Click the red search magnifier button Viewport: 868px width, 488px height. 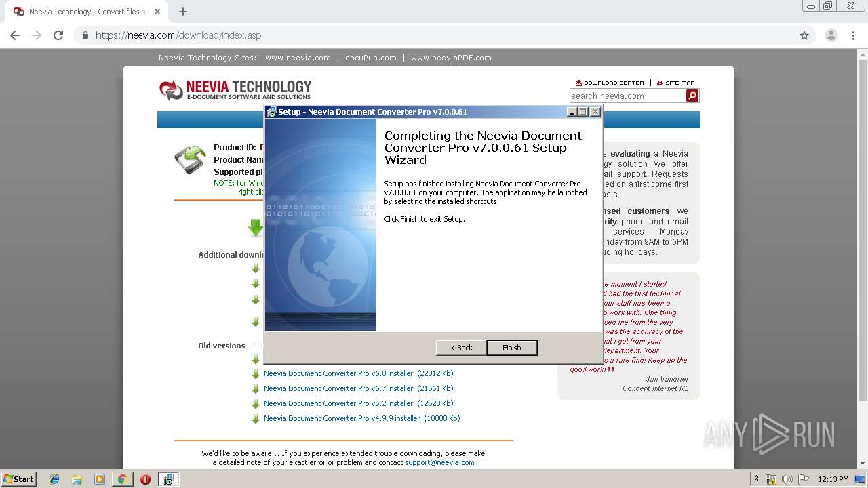[692, 96]
